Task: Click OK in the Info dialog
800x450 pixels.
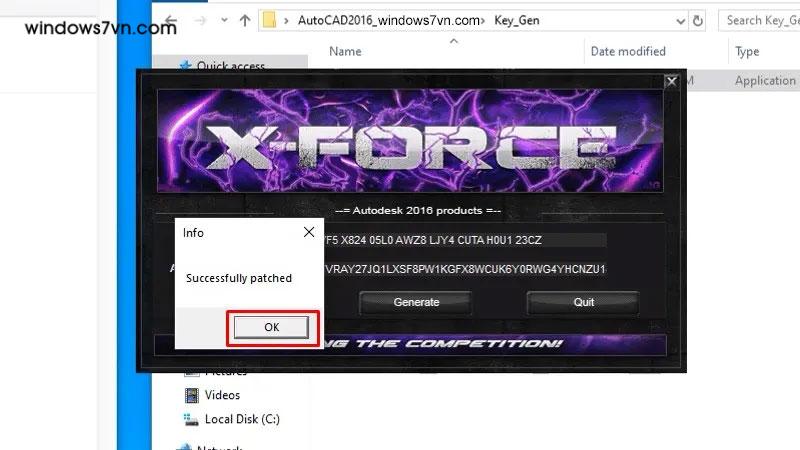Action: point(271,327)
